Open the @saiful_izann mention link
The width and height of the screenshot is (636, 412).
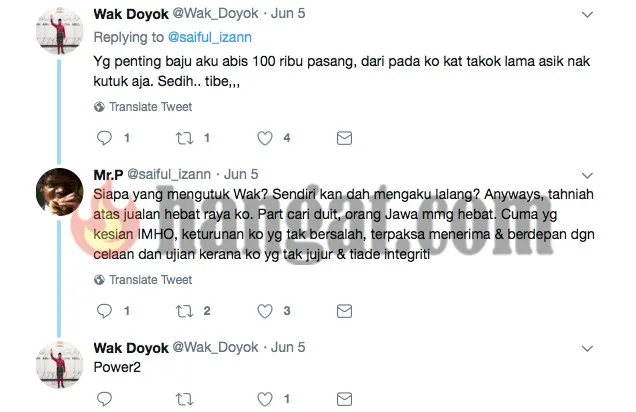click(210, 37)
